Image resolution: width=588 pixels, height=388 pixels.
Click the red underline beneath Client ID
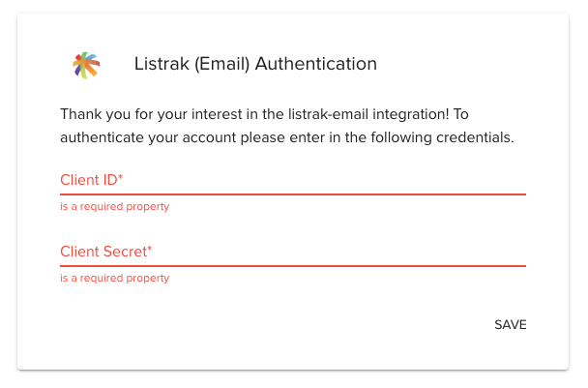point(292,194)
